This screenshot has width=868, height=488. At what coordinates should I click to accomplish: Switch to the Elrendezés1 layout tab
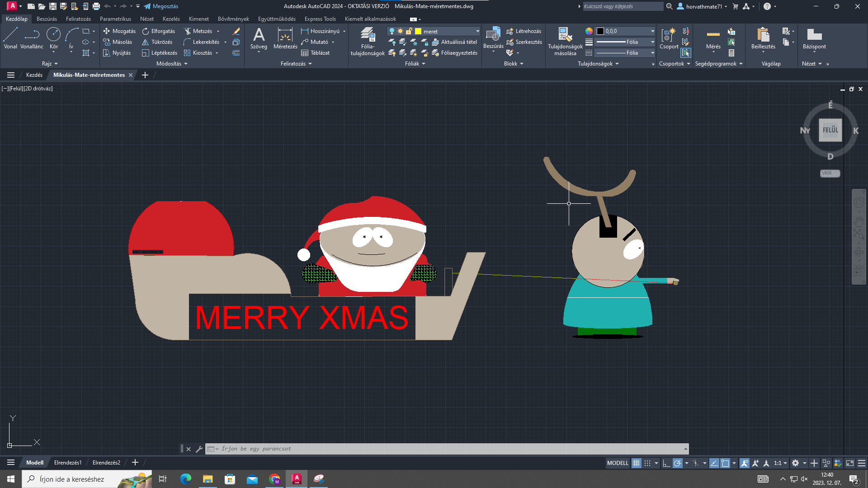(68, 463)
